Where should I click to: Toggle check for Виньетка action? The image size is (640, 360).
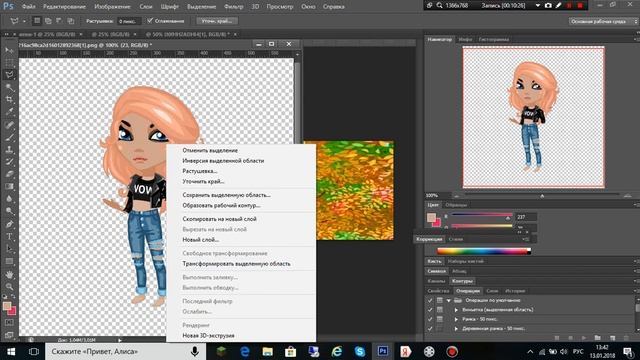[430, 310]
